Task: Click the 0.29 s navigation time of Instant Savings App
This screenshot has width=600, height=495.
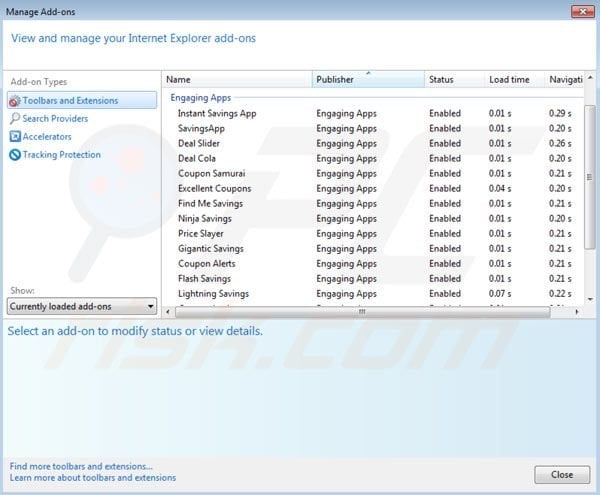Action: (x=560, y=114)
